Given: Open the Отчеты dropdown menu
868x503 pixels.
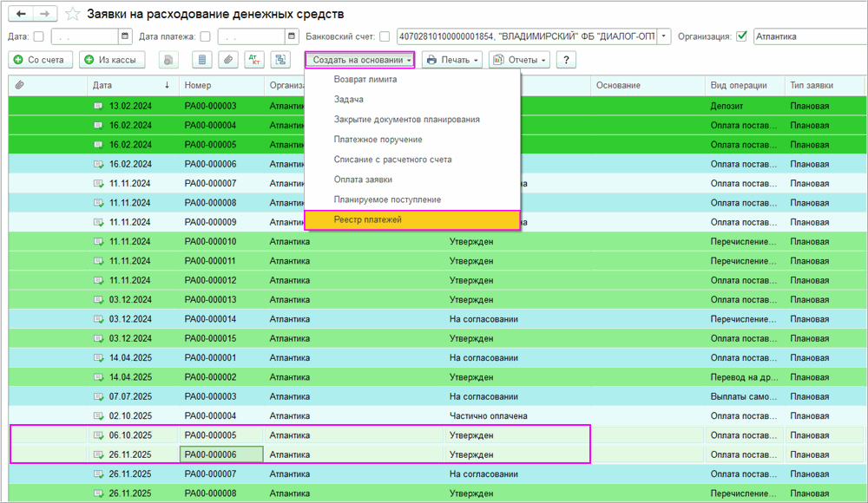Looking at the screenshot, I should [519, 60].
